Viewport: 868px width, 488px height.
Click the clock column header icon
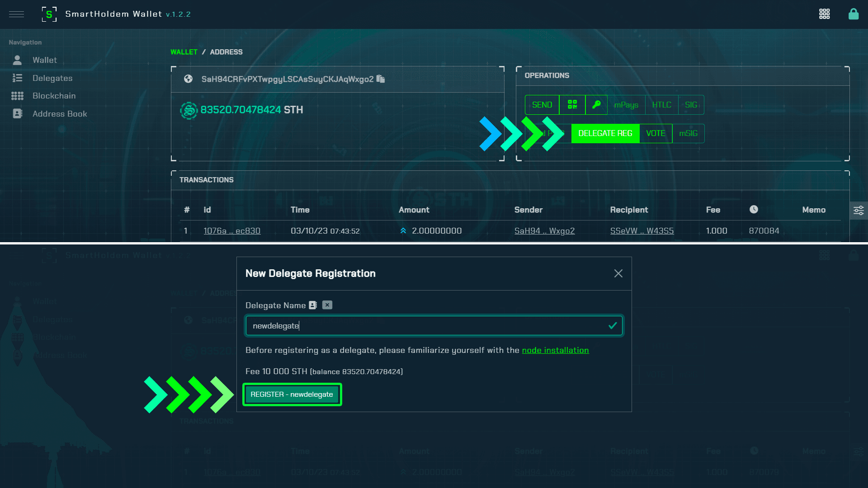[x=754, y=209]
